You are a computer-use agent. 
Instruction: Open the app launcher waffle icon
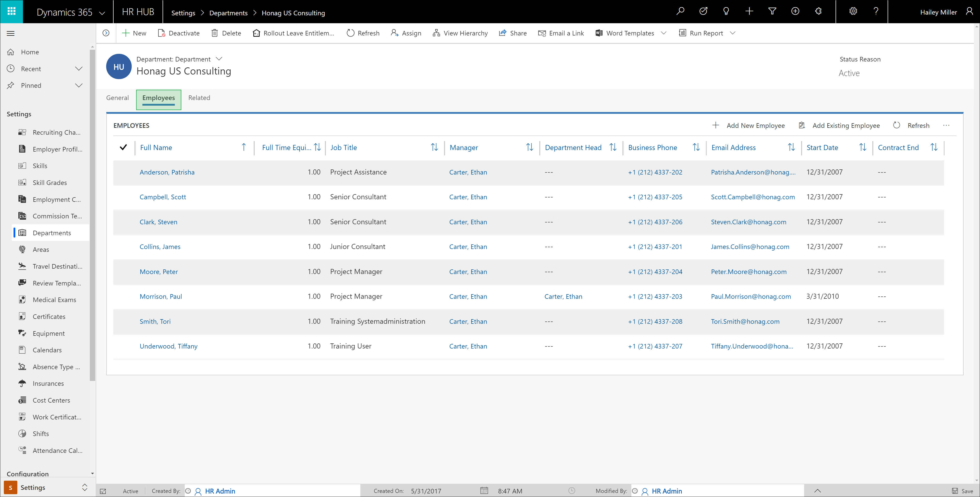[x=11, y=11]
